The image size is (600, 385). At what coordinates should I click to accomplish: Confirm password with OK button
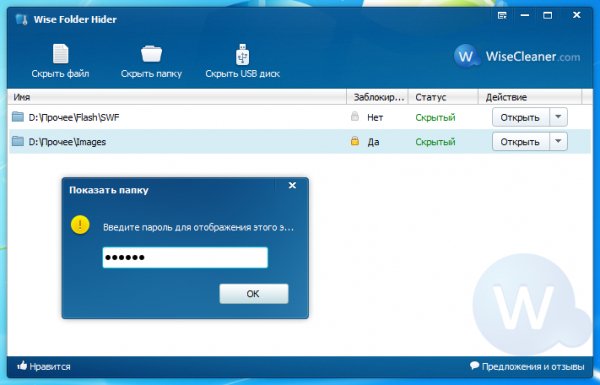point(254,294)
